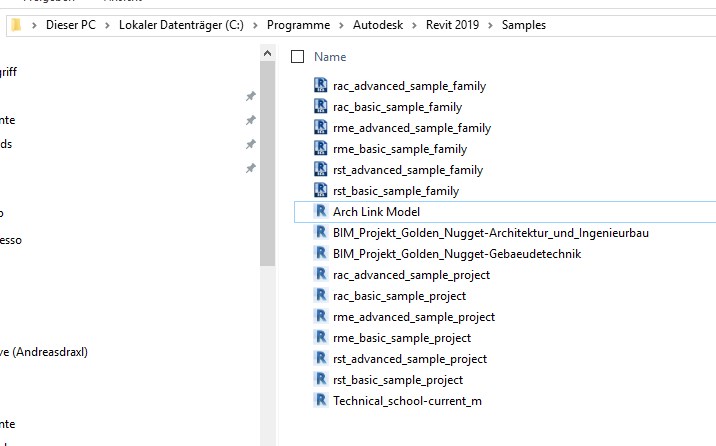The image size is (716, 446).
Task: Click the navigation pane scroll-up arrow
Action: 268,53
